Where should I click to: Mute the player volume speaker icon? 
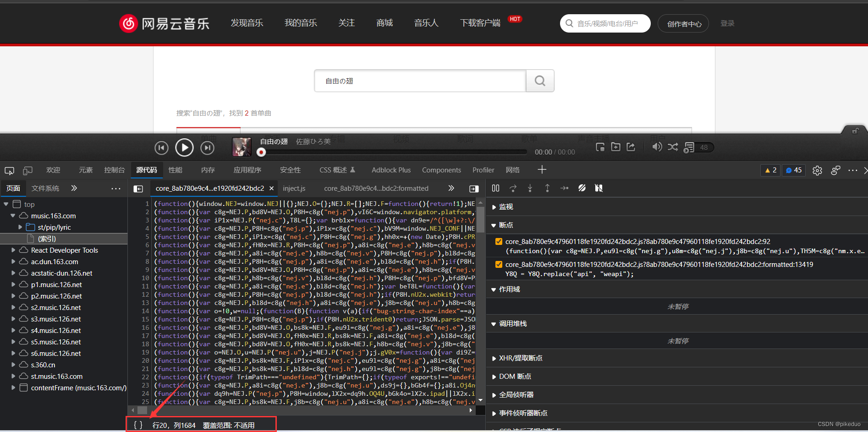657,147
